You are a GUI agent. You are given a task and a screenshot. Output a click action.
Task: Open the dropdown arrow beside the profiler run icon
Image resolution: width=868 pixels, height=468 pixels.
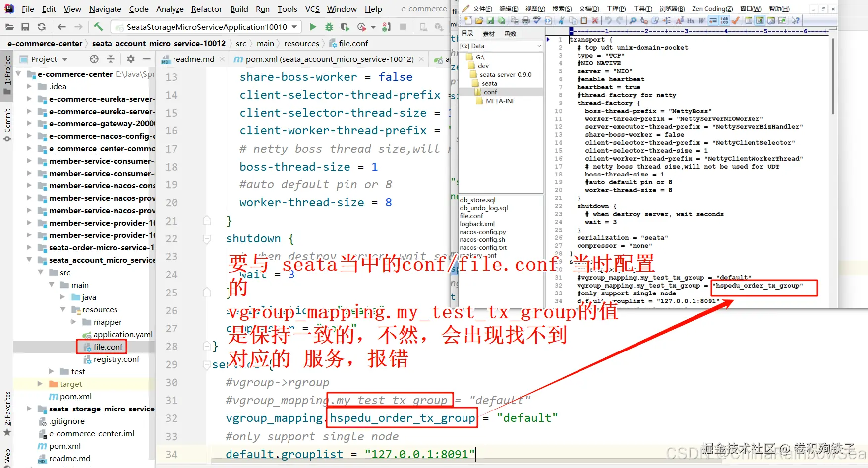373,27
